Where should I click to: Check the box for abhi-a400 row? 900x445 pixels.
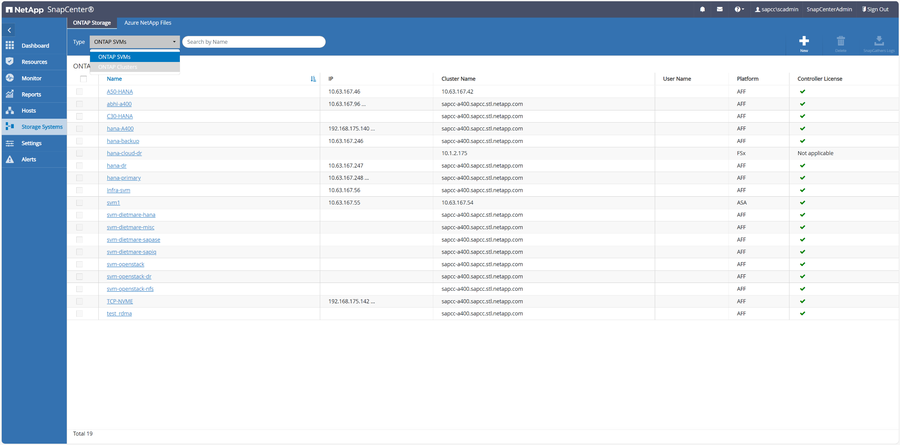[x=79, y=104]
